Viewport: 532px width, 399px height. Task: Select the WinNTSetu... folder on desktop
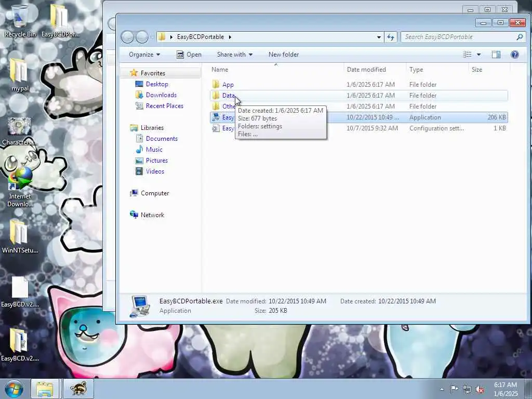pos(20,236)
